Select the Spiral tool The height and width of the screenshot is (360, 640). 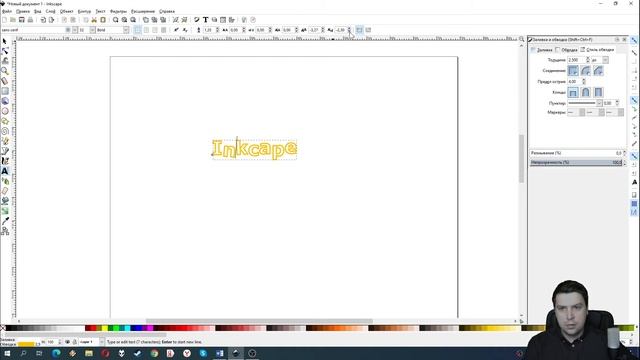[x=5, y=131]
